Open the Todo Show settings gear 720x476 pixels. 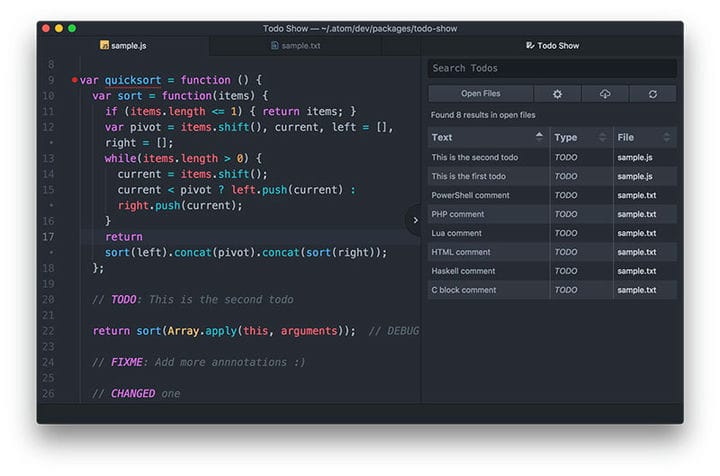(557, 94)
